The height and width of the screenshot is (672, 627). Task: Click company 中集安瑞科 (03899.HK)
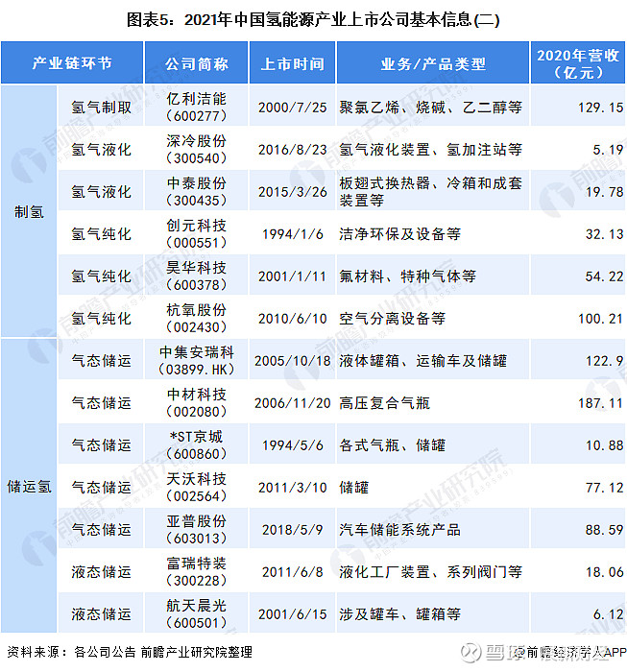click(x=196, y=360)
